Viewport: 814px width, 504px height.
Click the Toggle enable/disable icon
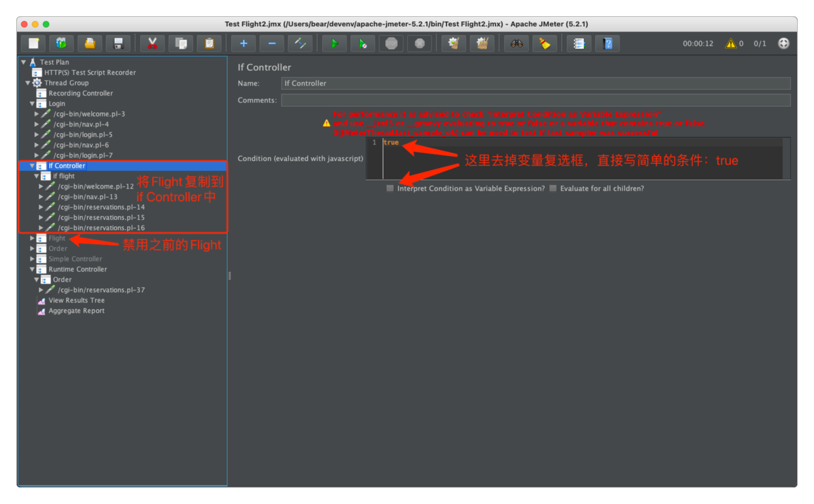300,44
